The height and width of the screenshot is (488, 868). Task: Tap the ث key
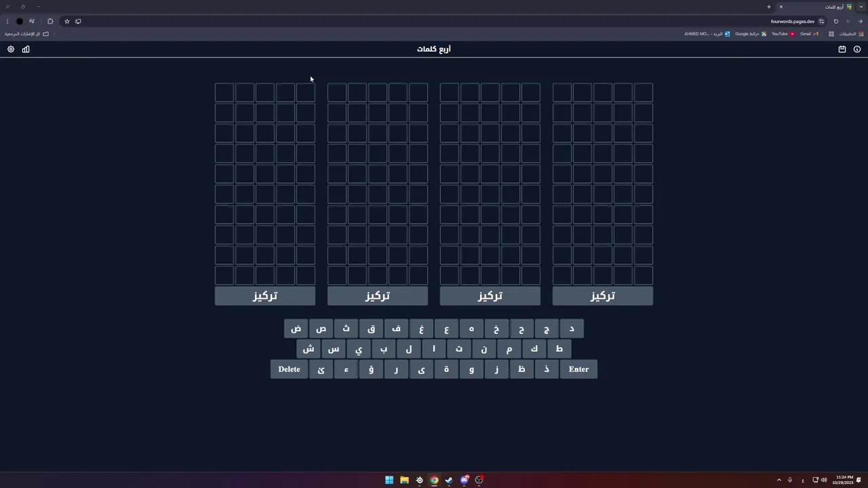coord(346,329)
